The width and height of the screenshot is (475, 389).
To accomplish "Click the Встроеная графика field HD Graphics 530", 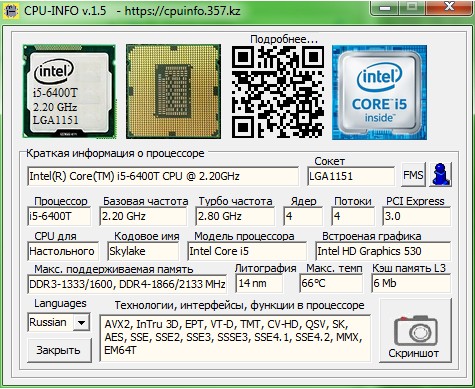I will pos(383,251).
